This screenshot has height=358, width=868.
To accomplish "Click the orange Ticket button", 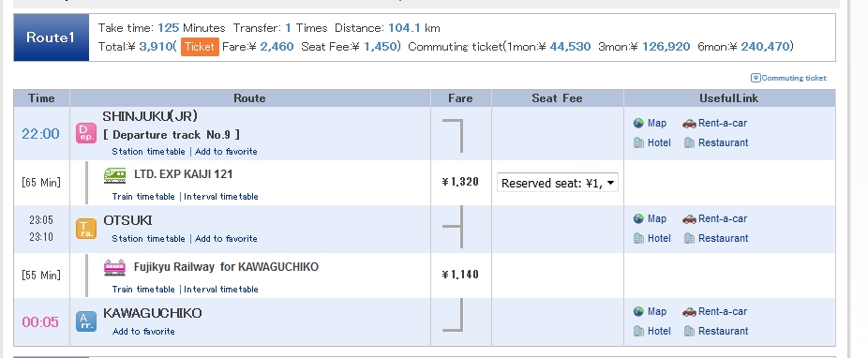I will tap(200, 47).
